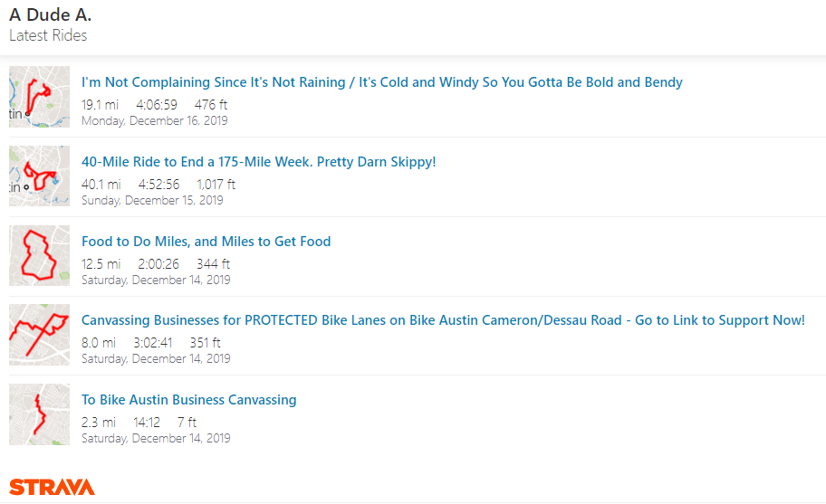The height and width of the screenshot is (504, 826).
Task: Click the Canvassing Businesses ride map thumbnail
Action: coord(39,335)
